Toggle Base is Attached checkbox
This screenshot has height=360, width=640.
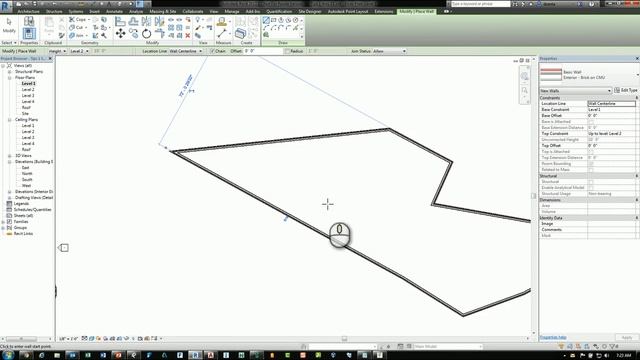591,122
